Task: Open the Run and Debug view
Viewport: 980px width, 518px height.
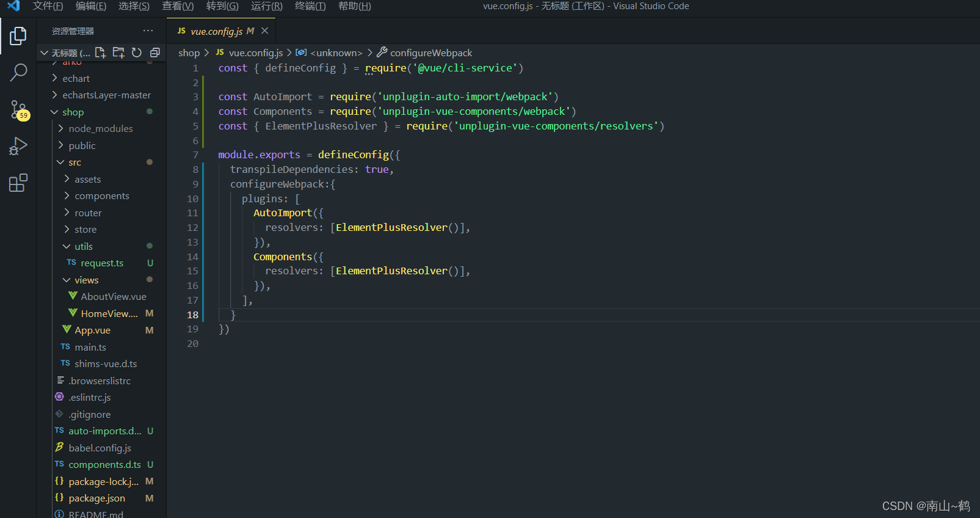Action: (18, 146)
